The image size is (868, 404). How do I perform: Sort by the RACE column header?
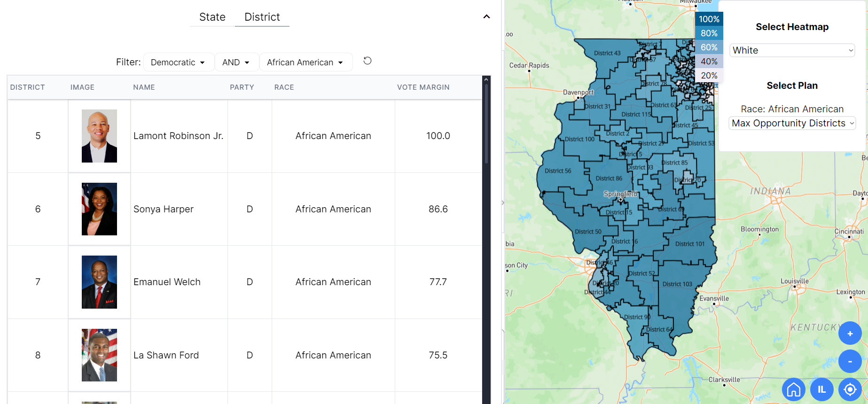point(284,87)
